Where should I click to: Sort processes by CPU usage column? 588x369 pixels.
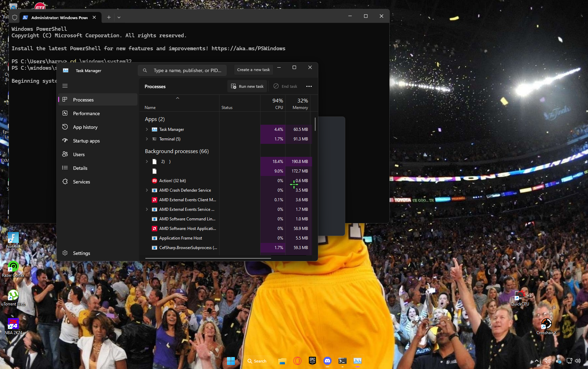[273, 104]
